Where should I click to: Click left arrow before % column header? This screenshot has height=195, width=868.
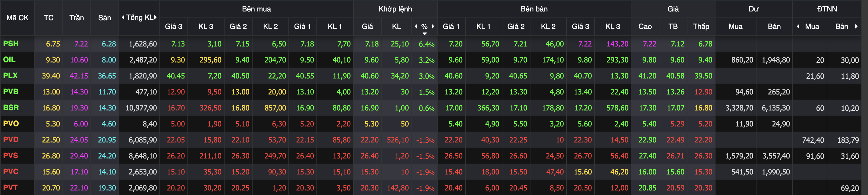pos(416,26)
